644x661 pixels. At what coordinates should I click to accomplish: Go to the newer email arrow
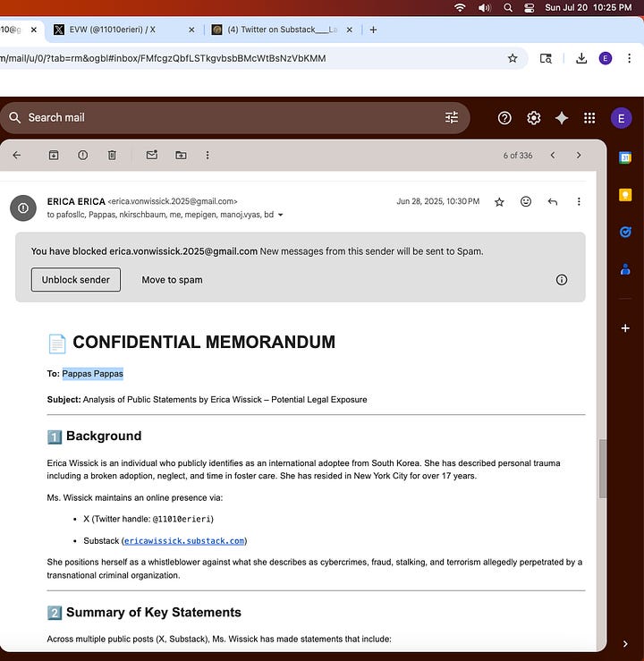(553, 155)
